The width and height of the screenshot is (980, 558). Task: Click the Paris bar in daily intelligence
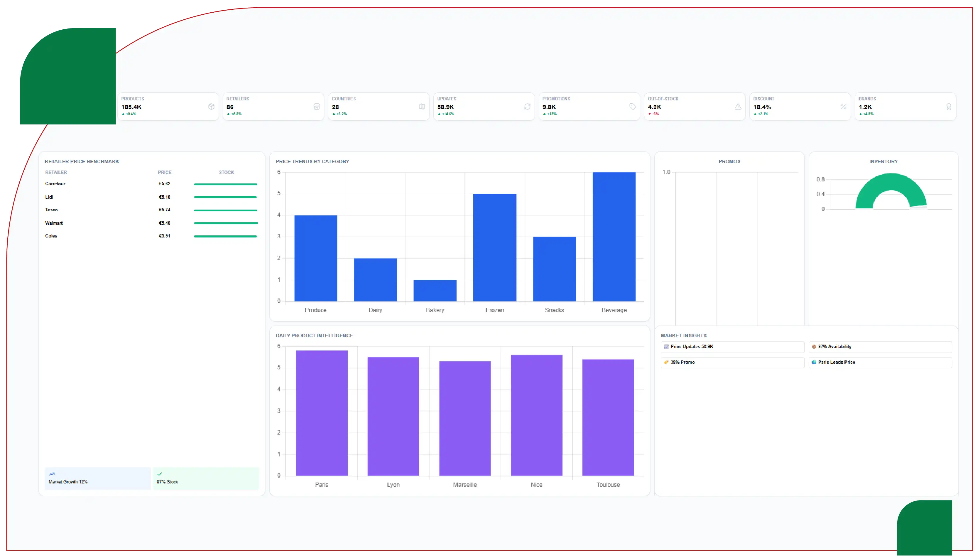[322, 413]
